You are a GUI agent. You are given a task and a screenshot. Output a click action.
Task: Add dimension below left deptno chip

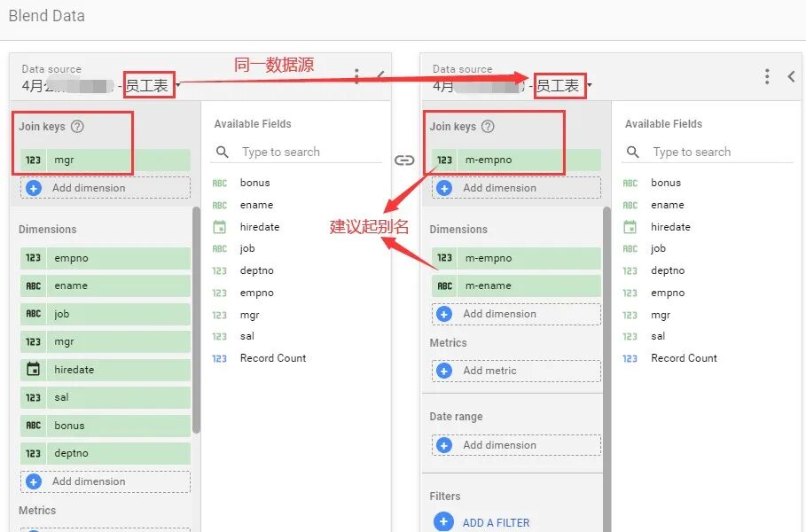(106, 481)
